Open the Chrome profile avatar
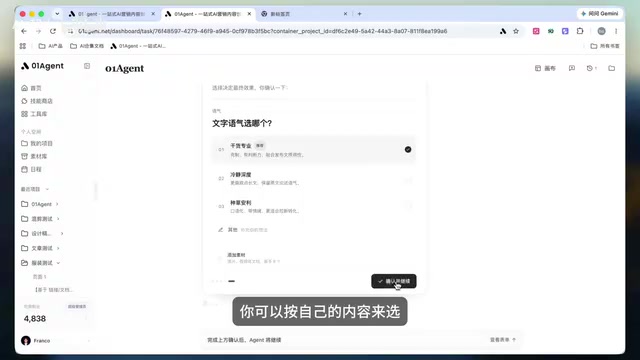 [601, 31]
